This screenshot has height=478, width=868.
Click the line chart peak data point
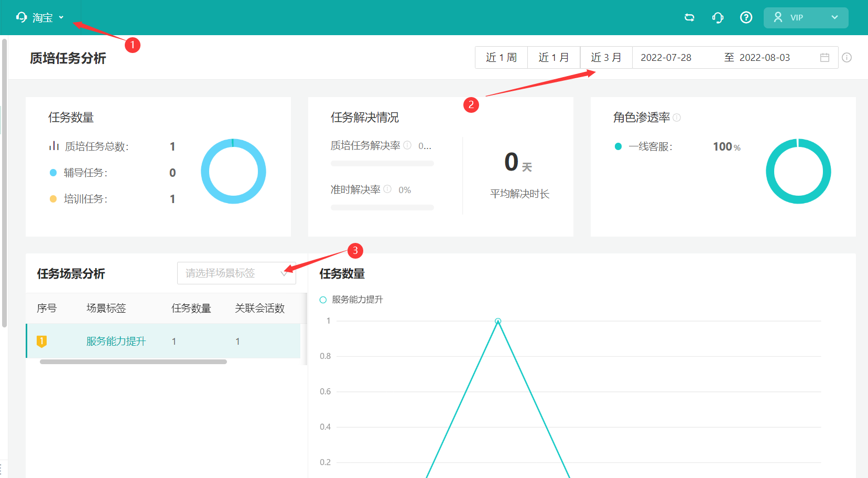coord(498,321)
